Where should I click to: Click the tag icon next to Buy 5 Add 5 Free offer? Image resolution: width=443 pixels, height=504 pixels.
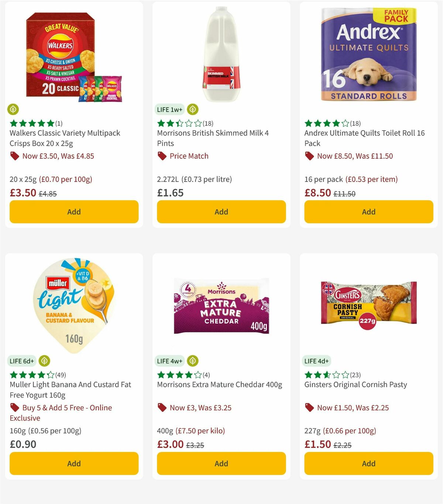14,408
